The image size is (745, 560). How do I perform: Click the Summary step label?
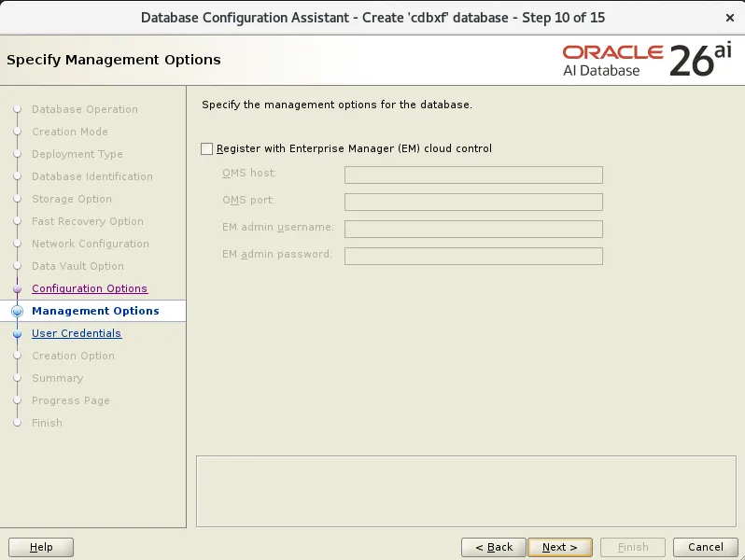[58, 378]
